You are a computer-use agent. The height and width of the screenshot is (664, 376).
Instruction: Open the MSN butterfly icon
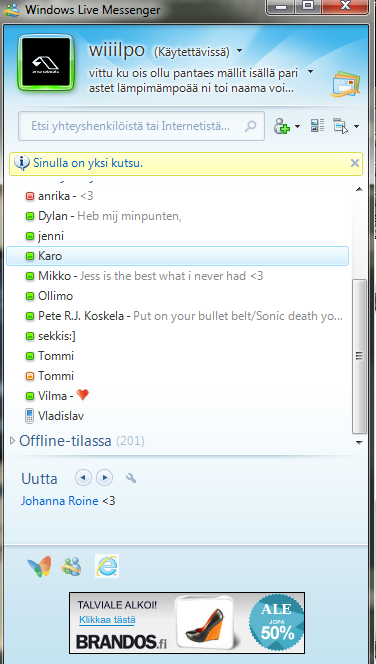pos(39,567)
